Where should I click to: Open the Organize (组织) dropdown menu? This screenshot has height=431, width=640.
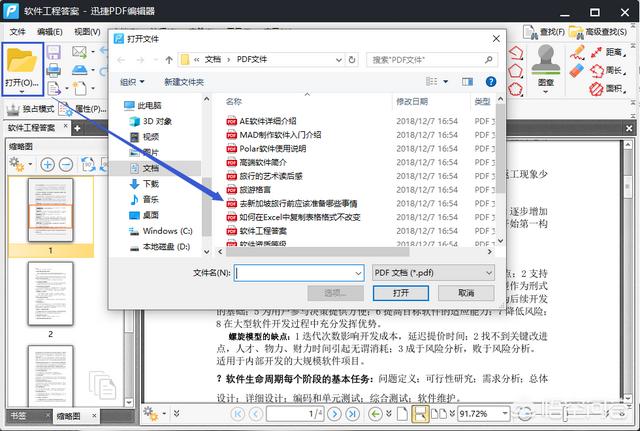click(x=133, y=82)
